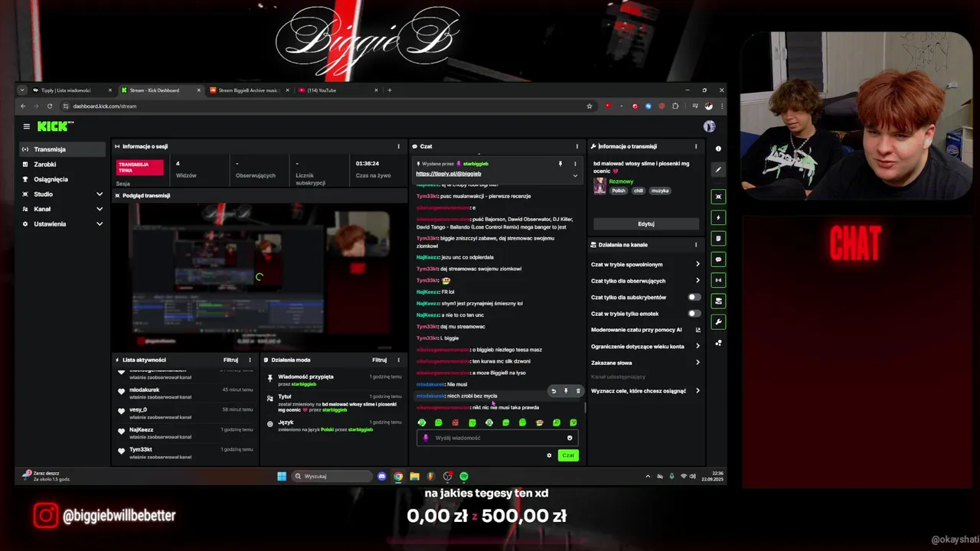Click the pin icon on pinned message
980x551 pixels.
click(x=560, y=164)
